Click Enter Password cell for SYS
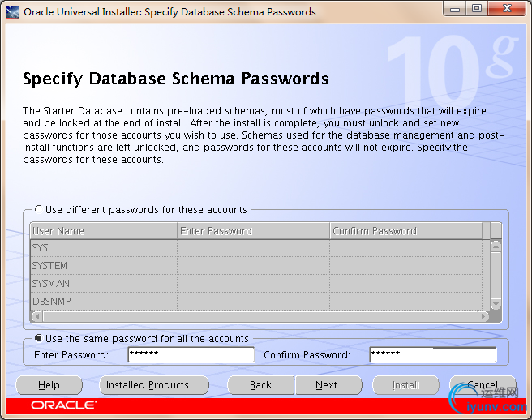 [254, 248]
